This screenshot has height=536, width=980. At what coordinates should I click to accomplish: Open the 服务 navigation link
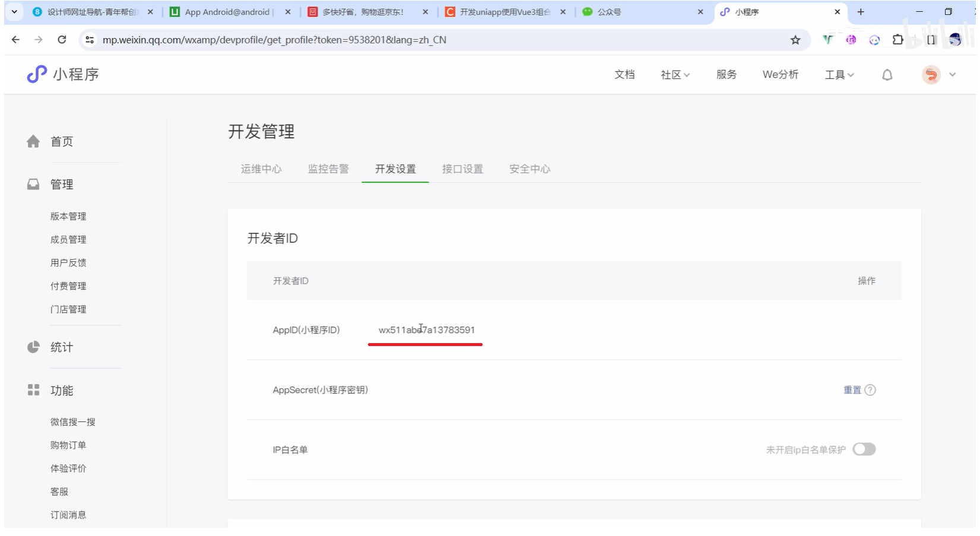727,74
